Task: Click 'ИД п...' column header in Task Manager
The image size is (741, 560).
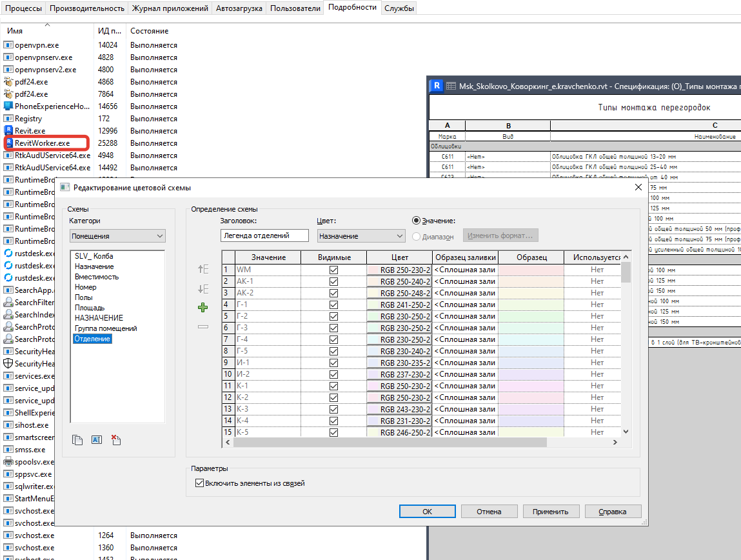Action: click(x=110, y=30)
